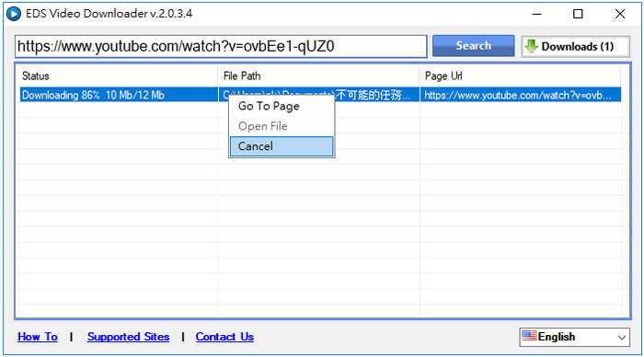Open the Contact Us link
Viewport: 644px width, 357px height.
[224, 337]
